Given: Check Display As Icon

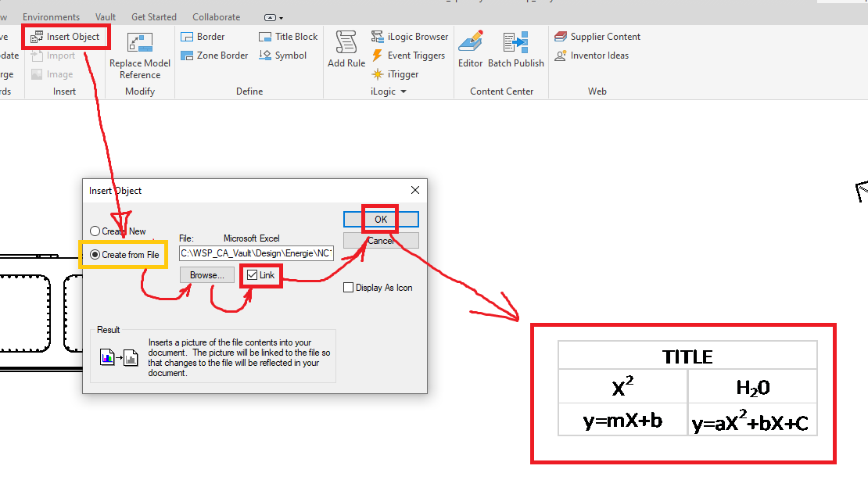Looking at the screenshot, I should pos(349,287).
